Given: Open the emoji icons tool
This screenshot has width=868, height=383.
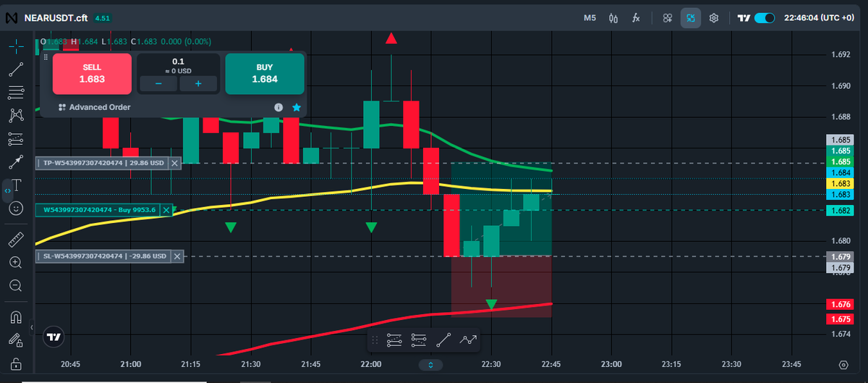Looking at the screenshot, I should click(x=15, y=208).
